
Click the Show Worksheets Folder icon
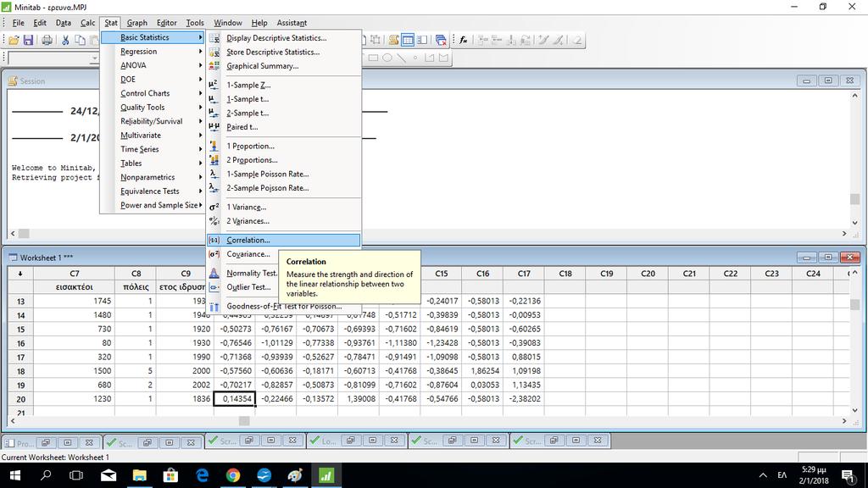408,40
